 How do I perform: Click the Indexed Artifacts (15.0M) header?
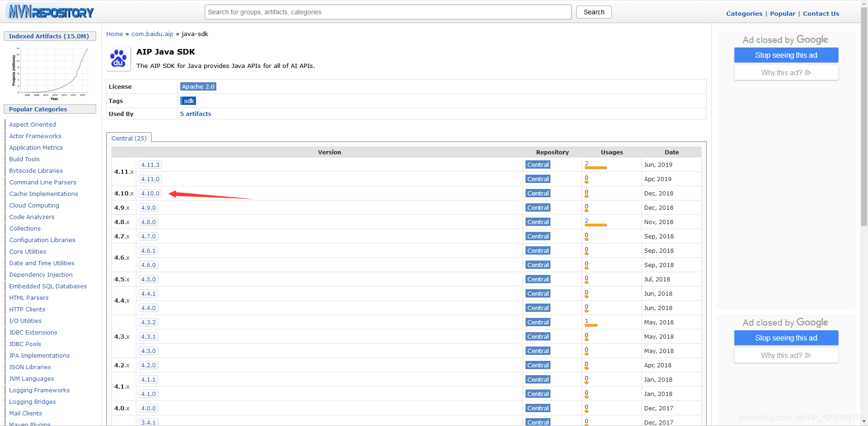point(50,36)
